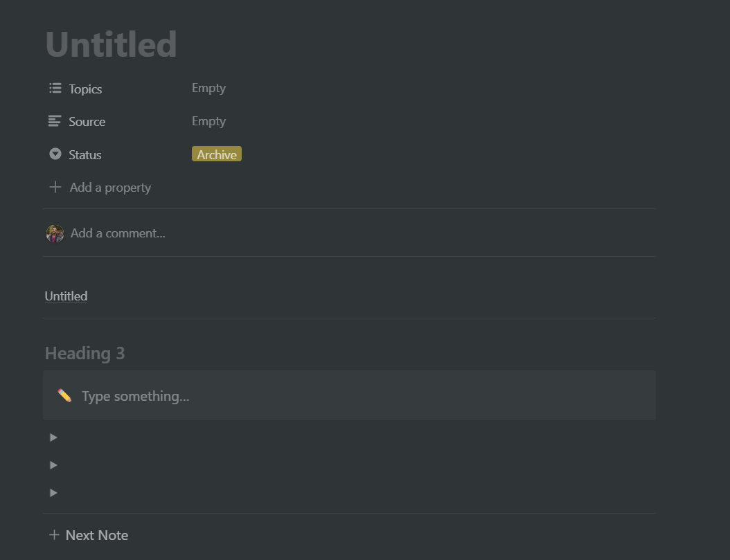The image size is (730, 560).
Task: Click the Add a property text
Action: (110, 188)
